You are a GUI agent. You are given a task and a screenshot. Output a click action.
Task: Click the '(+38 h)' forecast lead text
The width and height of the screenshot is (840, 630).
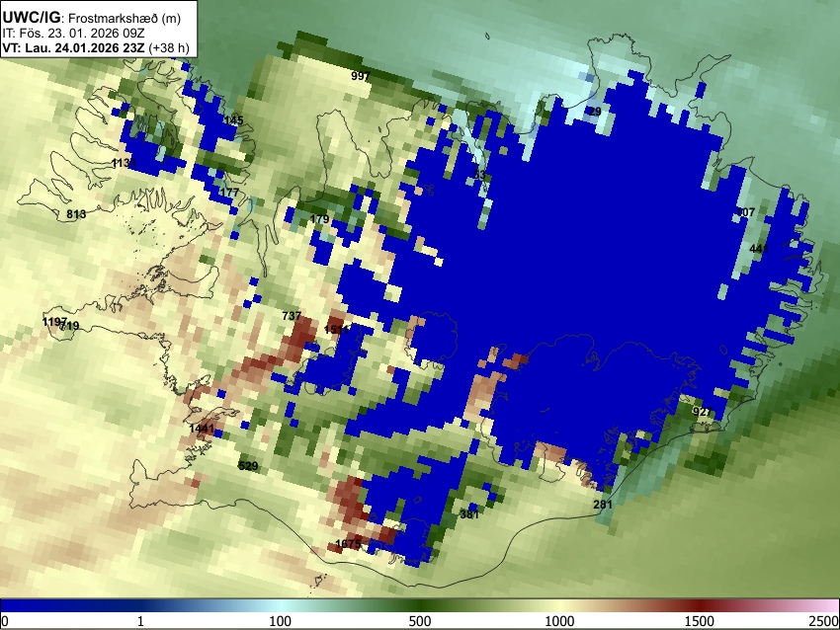pos(169,47)
